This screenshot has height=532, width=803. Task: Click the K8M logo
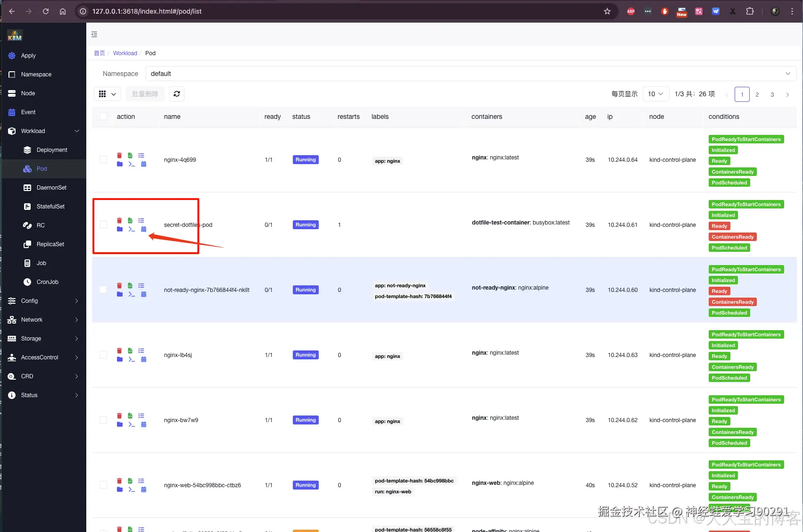tap(15, 35)
